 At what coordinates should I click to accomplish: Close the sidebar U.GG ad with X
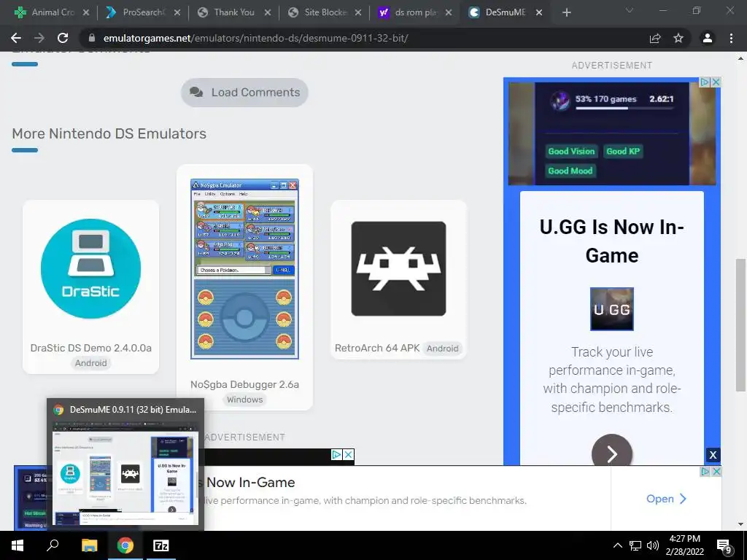(x=716, y=82)
